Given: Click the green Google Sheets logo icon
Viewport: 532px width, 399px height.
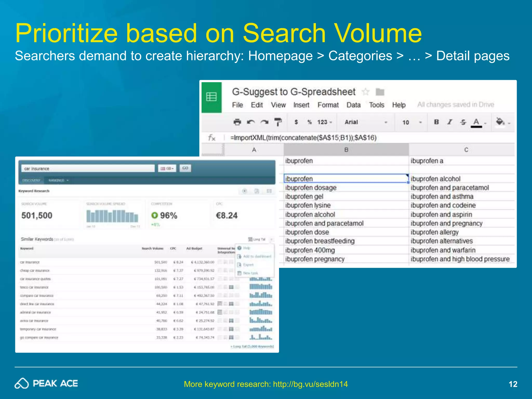Looking at the screenshot, I should tap(211, 97).
